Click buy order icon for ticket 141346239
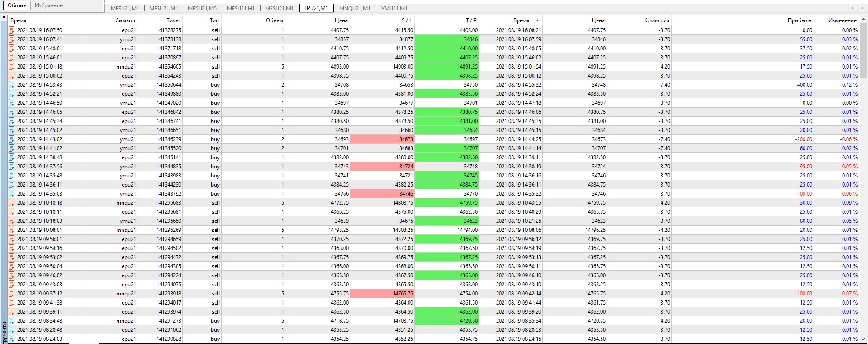This screenshot has height=344, width=868. [12, 139]
